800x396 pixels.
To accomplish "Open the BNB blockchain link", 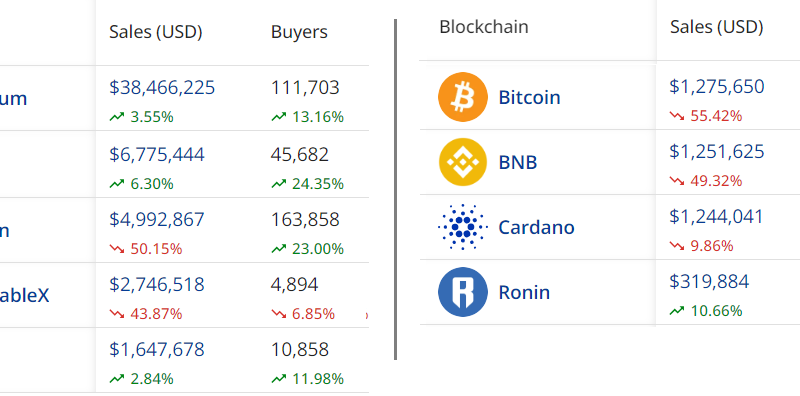I will [517, 162].
